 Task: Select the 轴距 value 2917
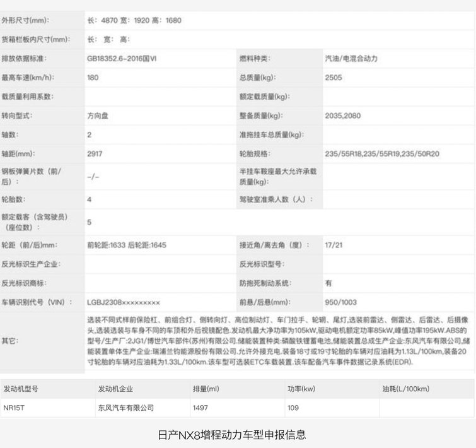pyautogui.click(x=94, y=154)
